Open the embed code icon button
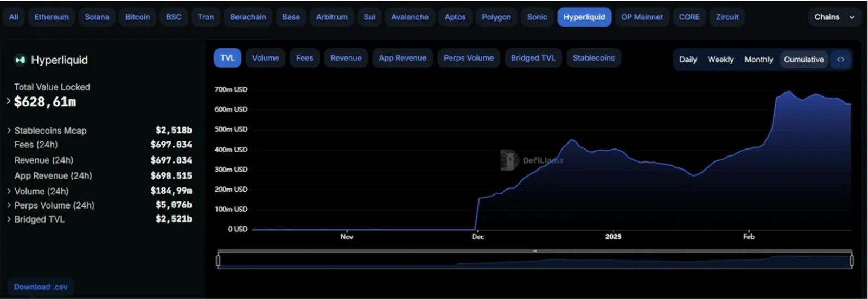 (x=840, y=60)
